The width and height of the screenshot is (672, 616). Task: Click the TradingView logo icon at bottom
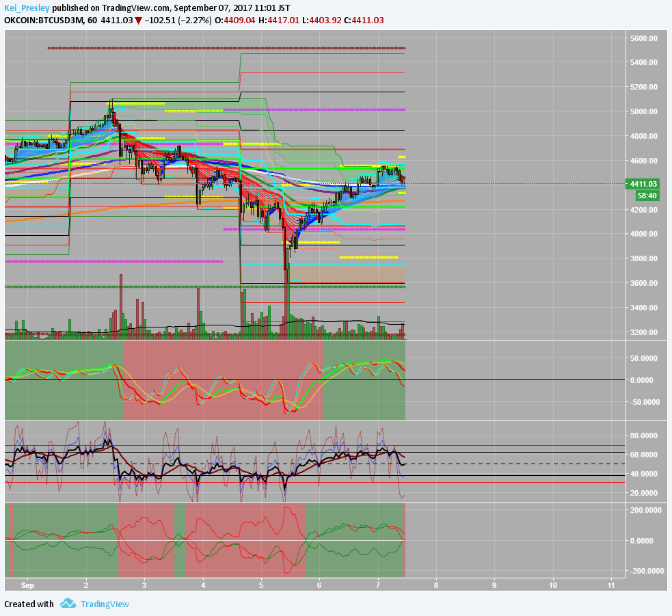click(68, 604)
